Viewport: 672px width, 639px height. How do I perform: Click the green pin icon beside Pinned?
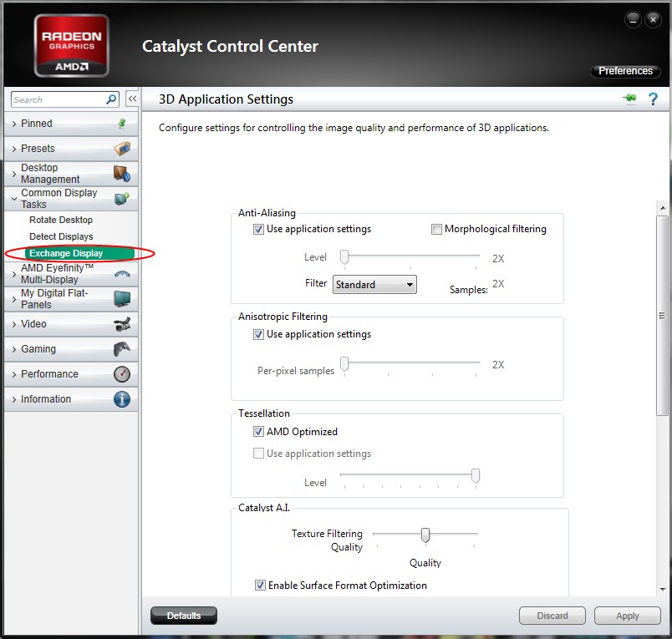(122, 124)
